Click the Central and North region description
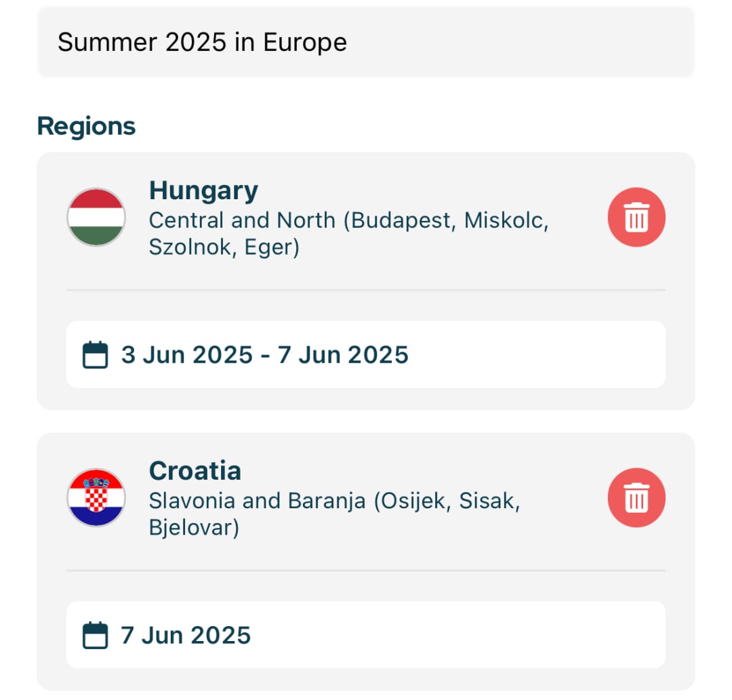732x700 pixels. click(x=348, y=233)
